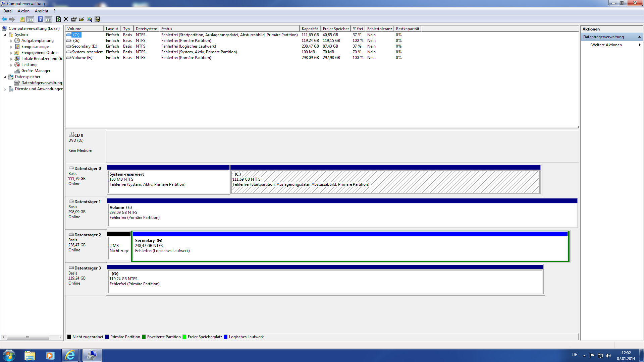The image size is (644, 362).
Task: Sort list by Kapazität column header
Action: click(310, 29)
